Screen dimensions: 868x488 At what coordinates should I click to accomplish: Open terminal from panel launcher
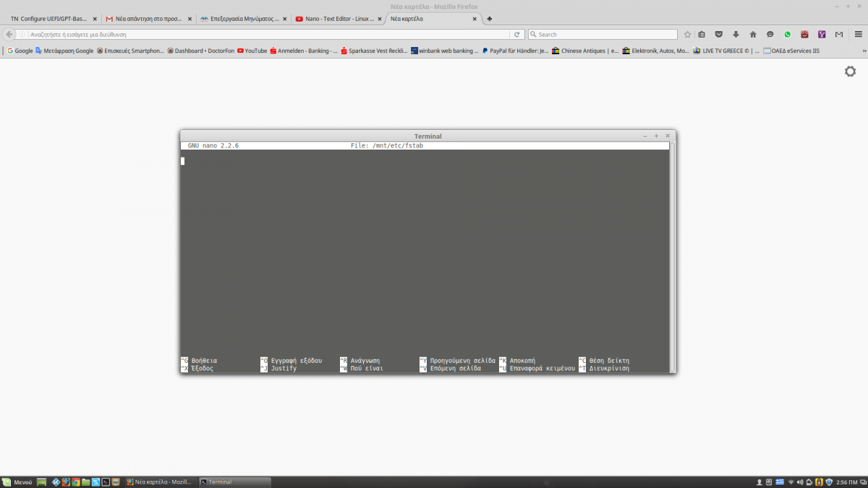pyautogui.click(x=106, y=481)
